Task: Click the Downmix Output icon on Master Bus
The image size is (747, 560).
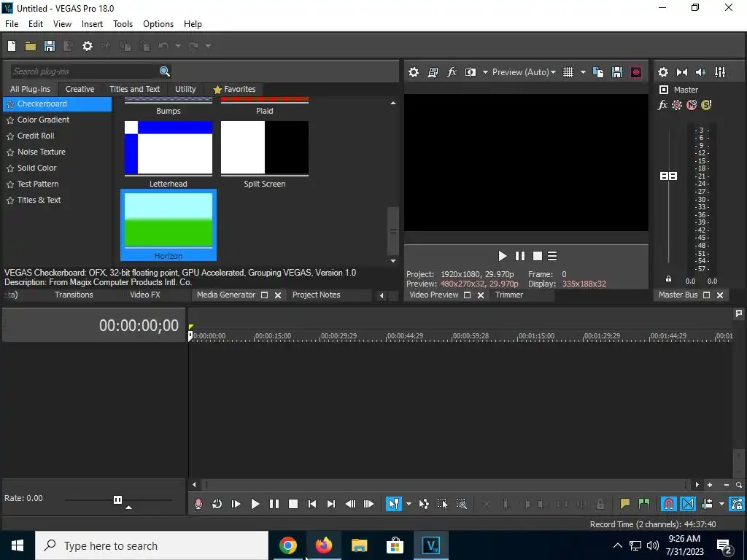Action: coord(682,72)
